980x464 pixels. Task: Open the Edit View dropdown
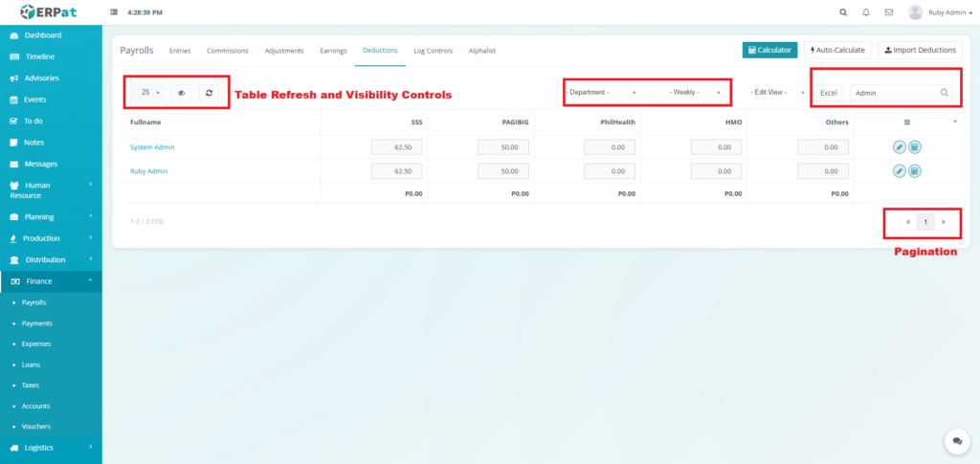tap(773, 93)
